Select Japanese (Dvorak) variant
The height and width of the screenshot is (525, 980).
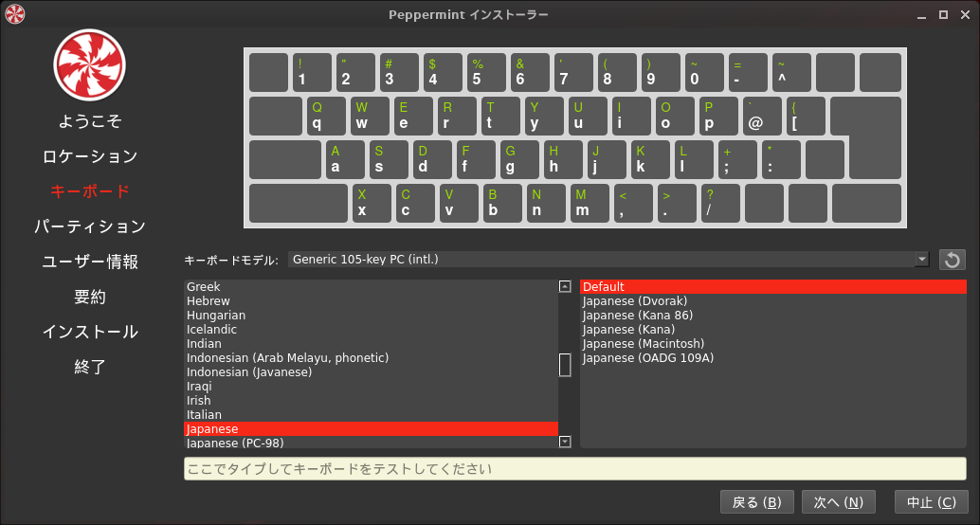[773, 301]
